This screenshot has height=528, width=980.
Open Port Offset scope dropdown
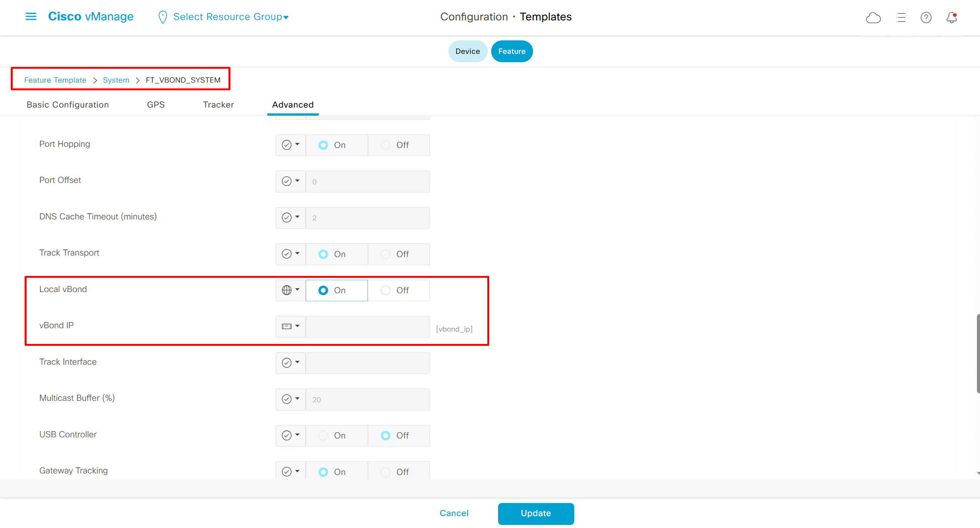[290, 181]
